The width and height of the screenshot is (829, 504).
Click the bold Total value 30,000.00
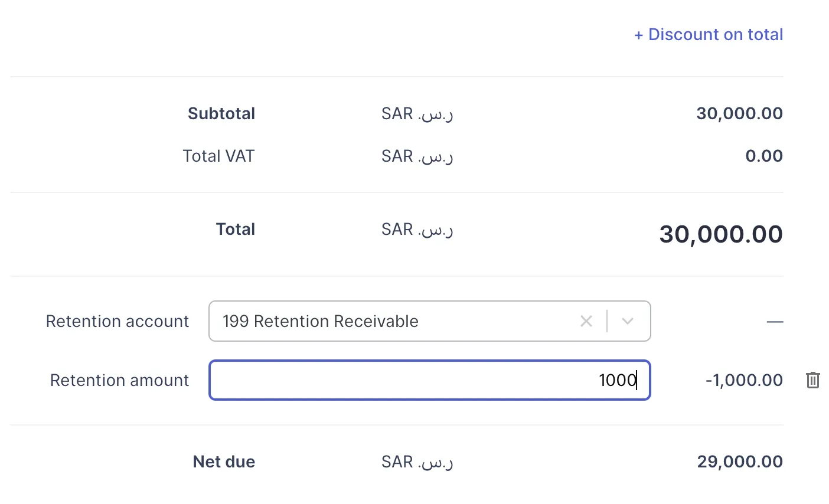[720, 234]
